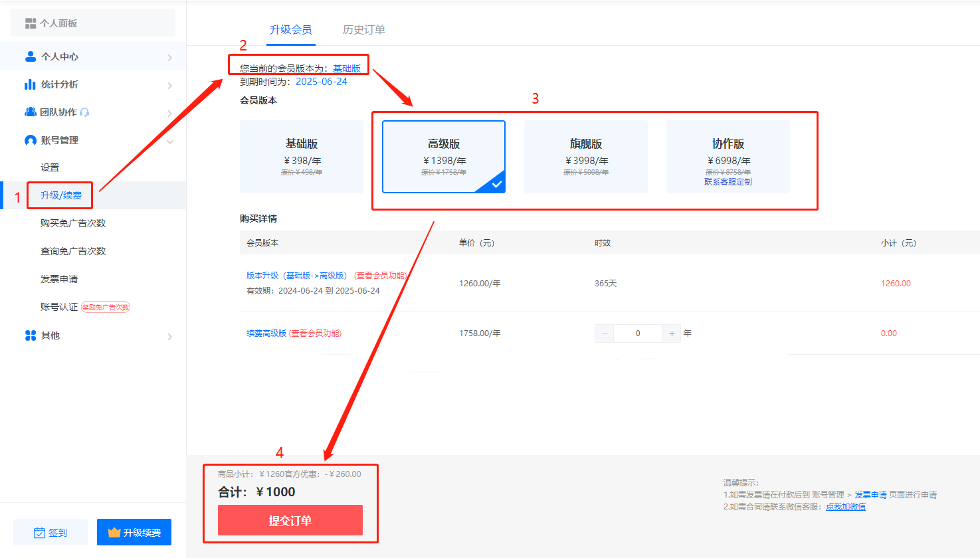Click the 团队协作 group icon

point(31,112)
